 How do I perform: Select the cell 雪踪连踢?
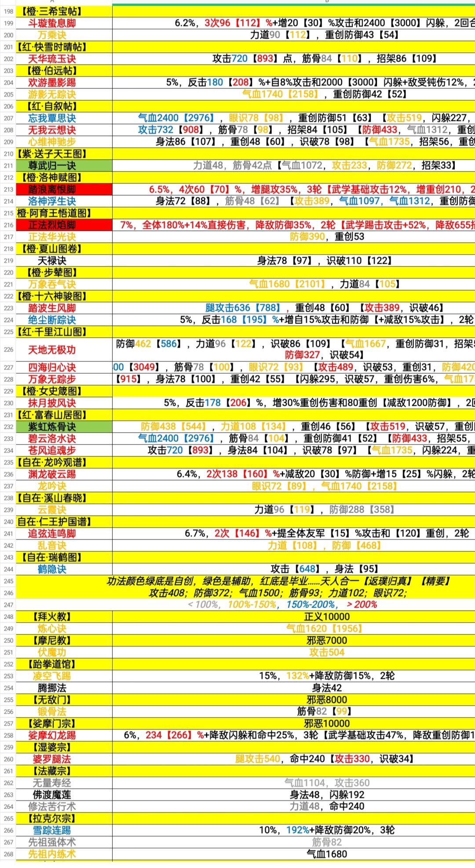[x=64, y=830]
